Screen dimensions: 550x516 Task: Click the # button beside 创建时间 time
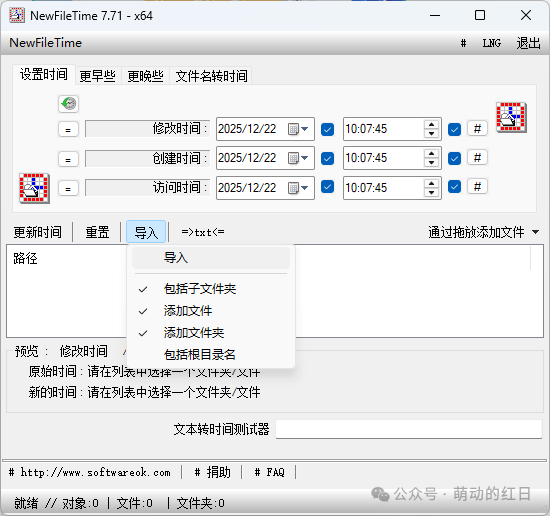[477, 158]
